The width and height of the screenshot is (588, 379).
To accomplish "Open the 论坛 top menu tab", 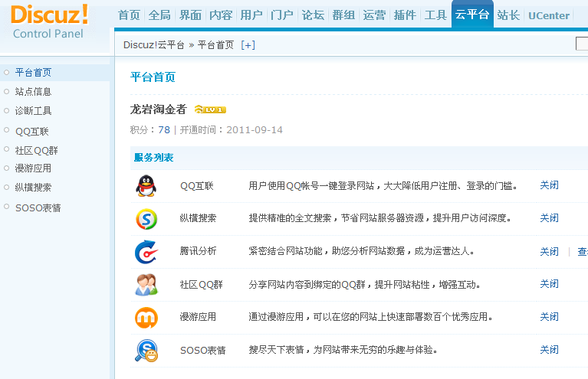I will pyautogui.click(x=313, y=15).
